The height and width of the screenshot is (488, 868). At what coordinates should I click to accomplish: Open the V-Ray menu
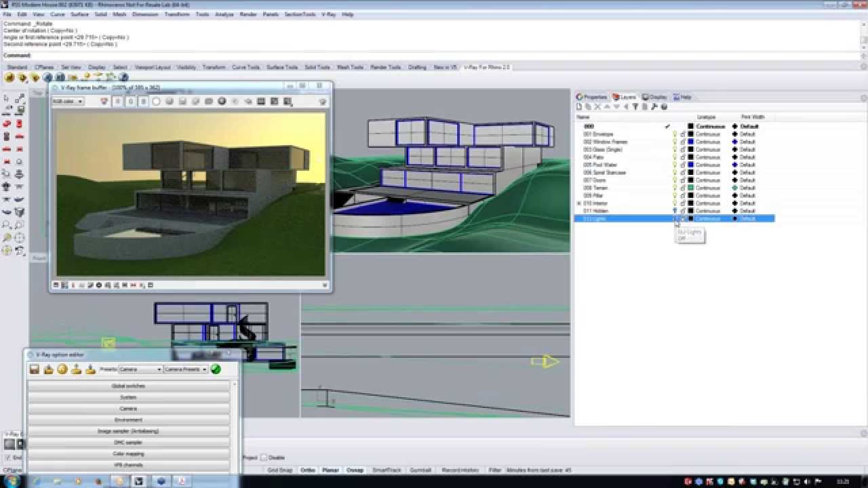[x=328, y=14]
